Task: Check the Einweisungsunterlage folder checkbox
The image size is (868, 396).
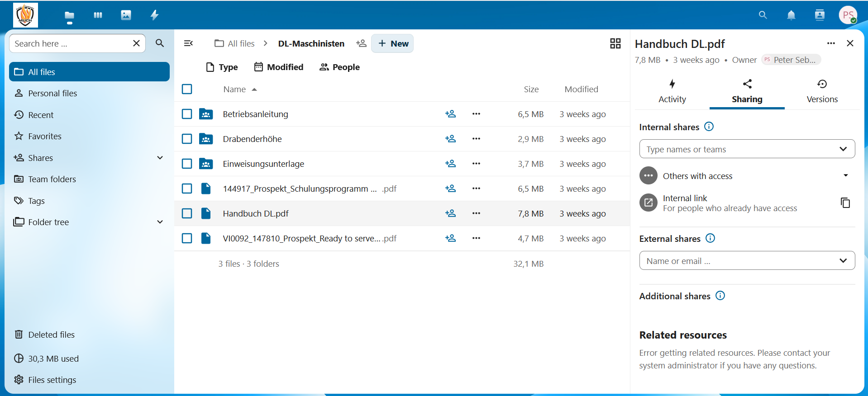Action: coord(187,164)
